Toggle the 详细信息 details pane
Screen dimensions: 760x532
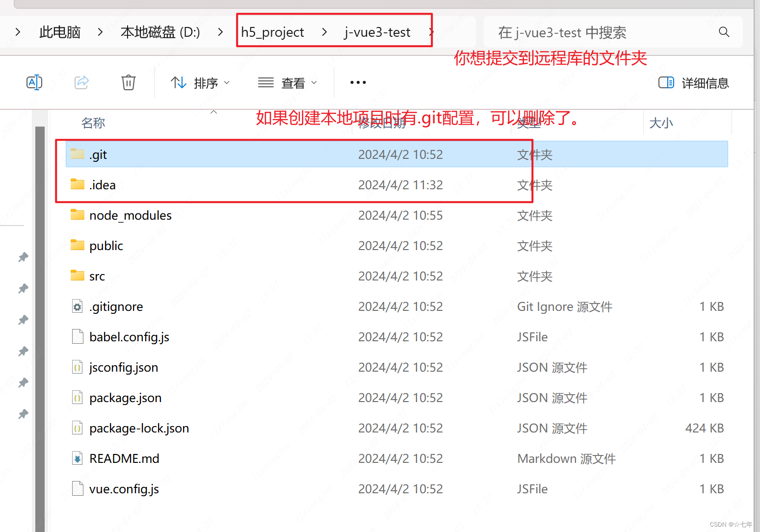[x=694, y=83]
